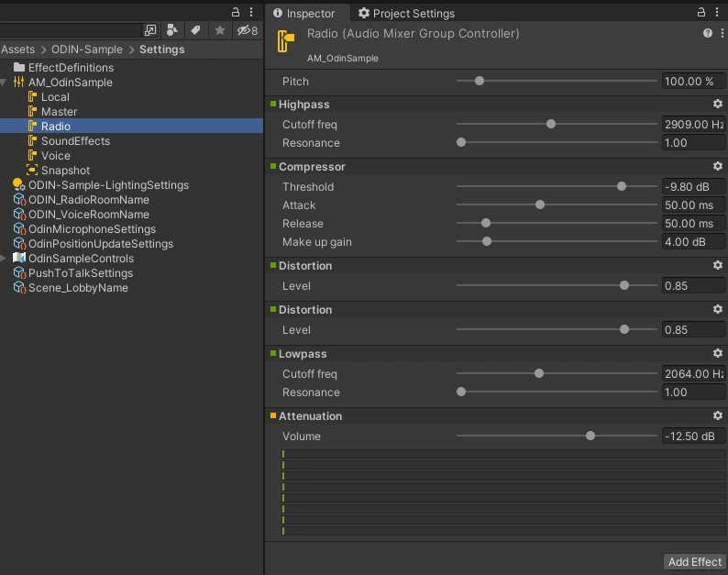Lock the Project window with padlock
The height and width of the screenshot is (575, 728).
(236, 12)
